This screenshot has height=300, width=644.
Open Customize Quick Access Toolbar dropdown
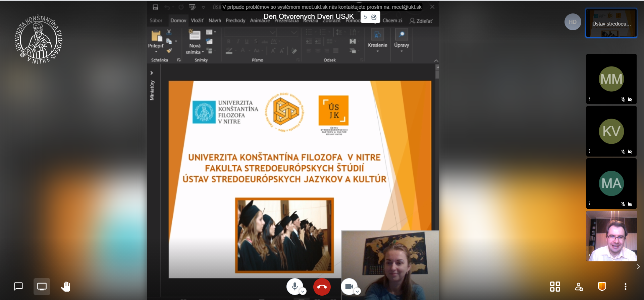click(203, 7)
